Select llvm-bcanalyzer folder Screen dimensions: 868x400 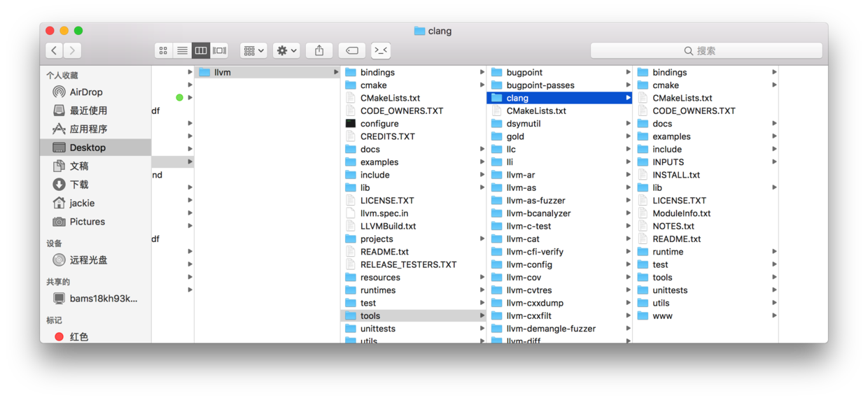pos(559,213)
